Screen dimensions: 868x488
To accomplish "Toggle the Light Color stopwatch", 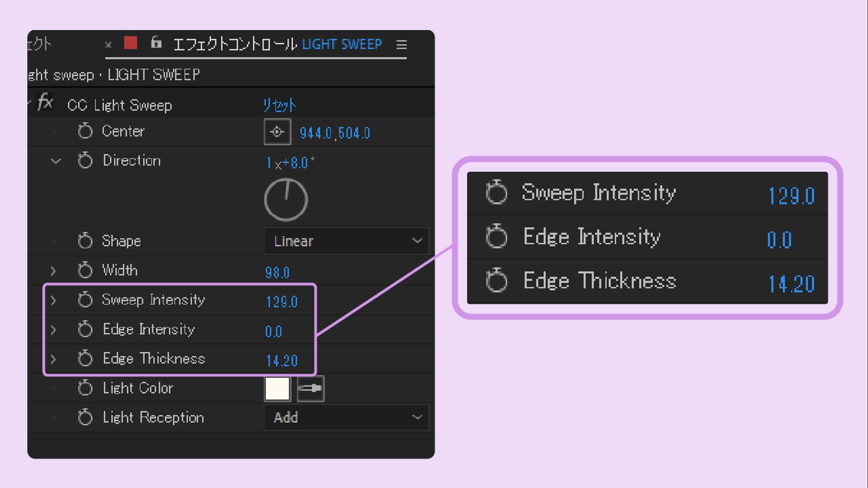I will [85, 388].
